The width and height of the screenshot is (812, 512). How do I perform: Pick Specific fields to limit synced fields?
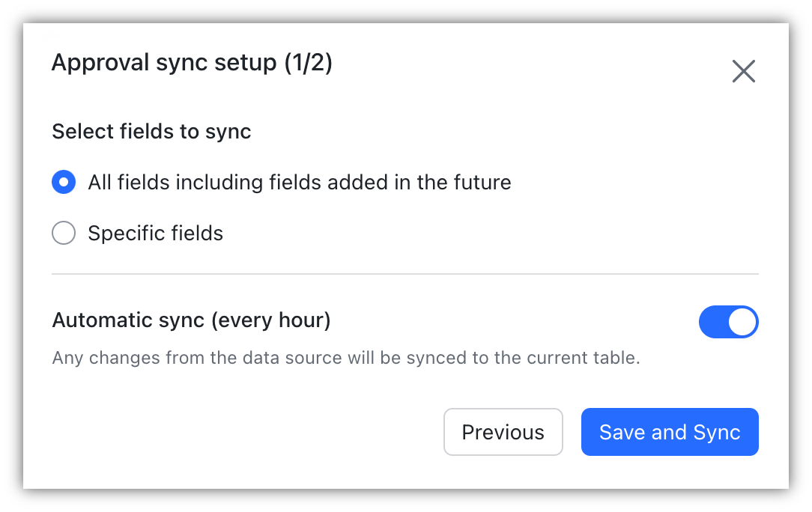[64, 233]
